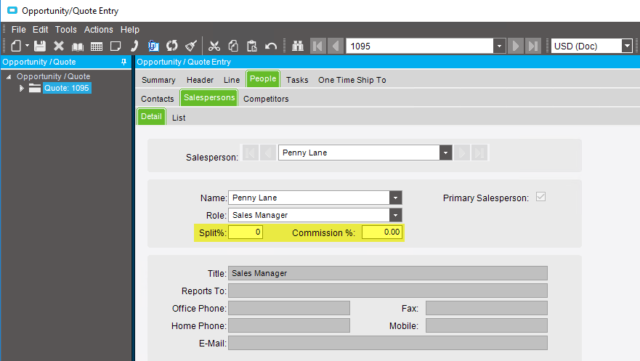Viewport: 640px width, 361px height.
Task: Click the folder icon beside Quote: 1095
Action: coord(35,88)
